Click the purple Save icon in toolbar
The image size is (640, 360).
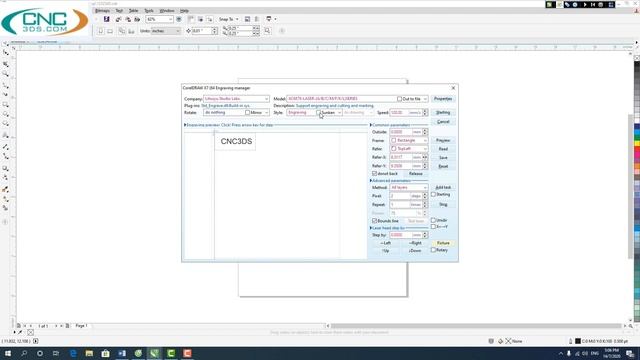[x=107, y=19]
